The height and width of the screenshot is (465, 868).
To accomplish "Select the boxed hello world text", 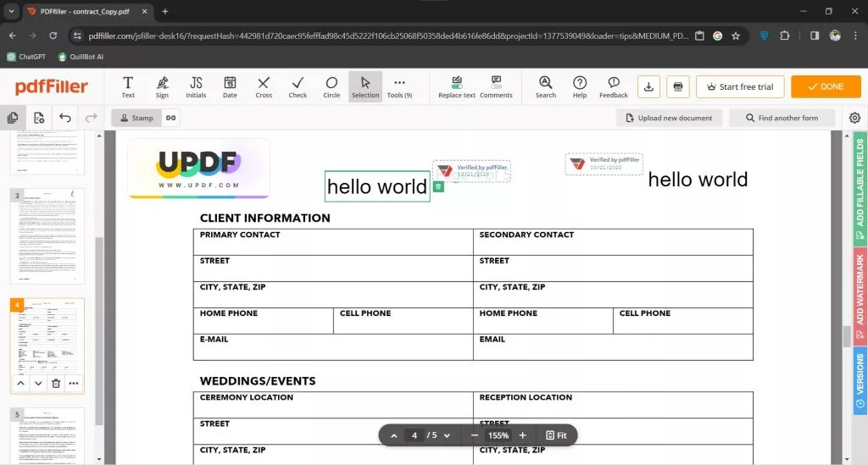I will [377, 186].
